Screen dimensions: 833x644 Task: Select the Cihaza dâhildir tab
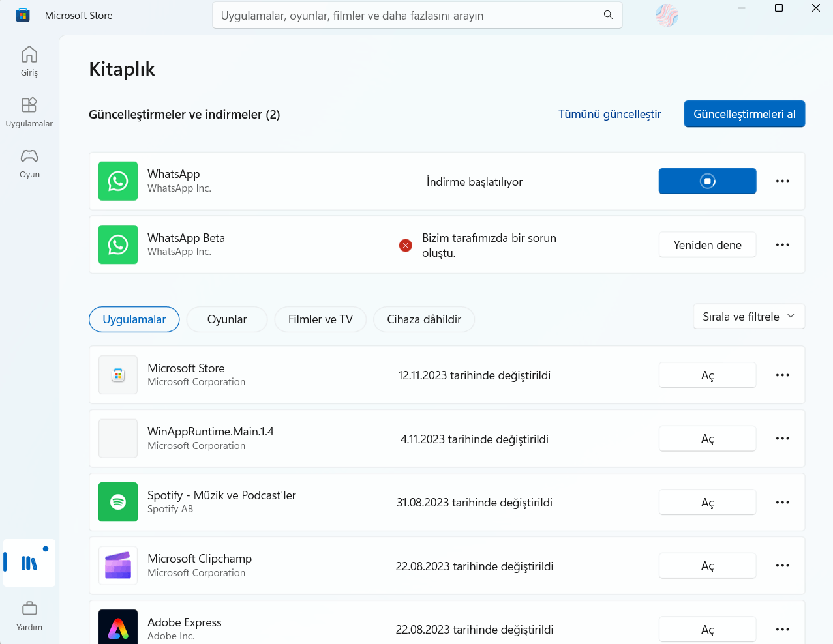(x=424, y=319)
